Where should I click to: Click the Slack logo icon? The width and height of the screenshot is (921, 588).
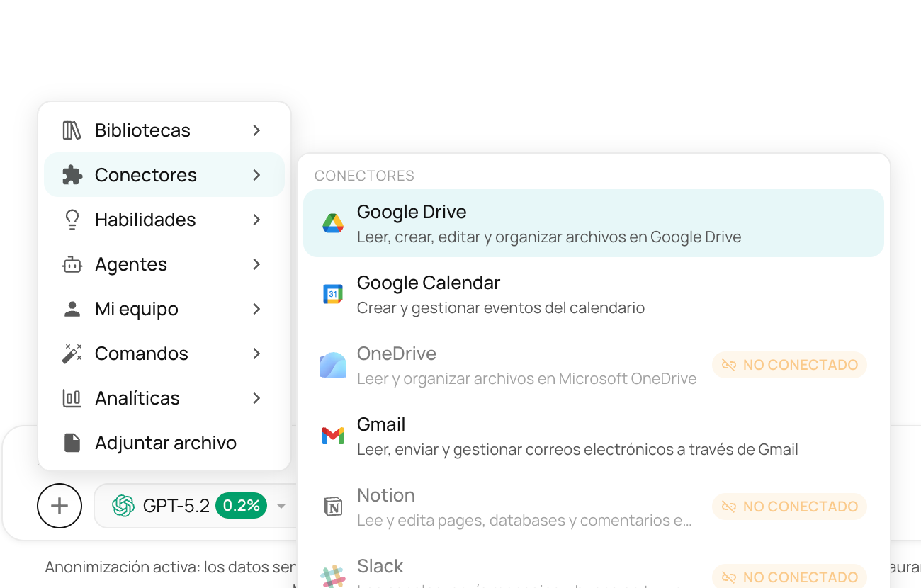click(x=333, y=576)
